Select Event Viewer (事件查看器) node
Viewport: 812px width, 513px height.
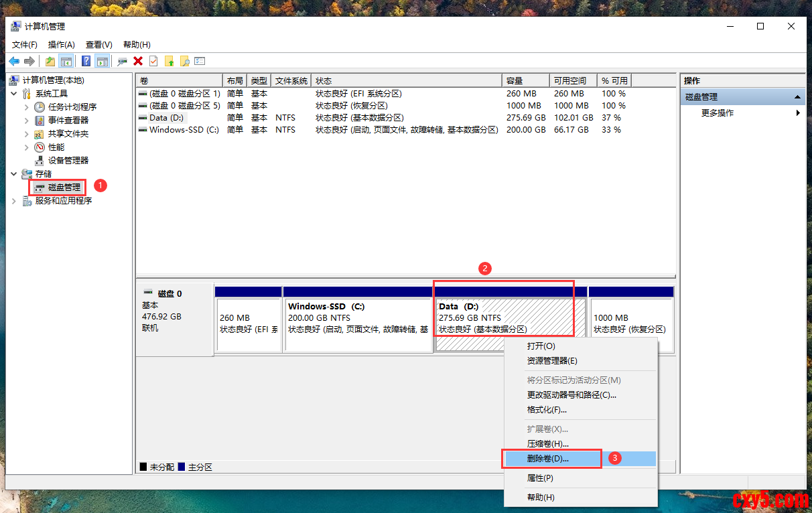[68, 121]
